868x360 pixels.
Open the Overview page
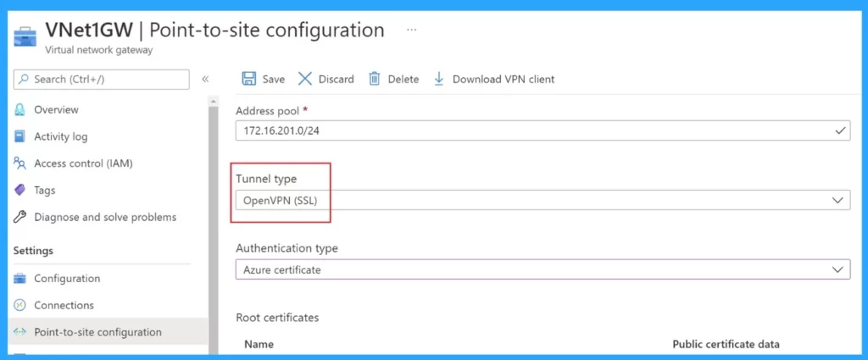coord(57,109)
